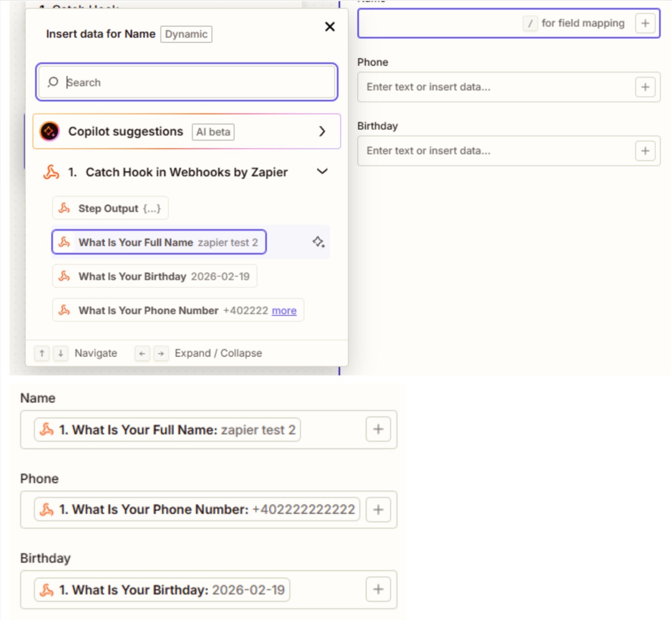Click the Search field in insert data popup

coord(187,82)
